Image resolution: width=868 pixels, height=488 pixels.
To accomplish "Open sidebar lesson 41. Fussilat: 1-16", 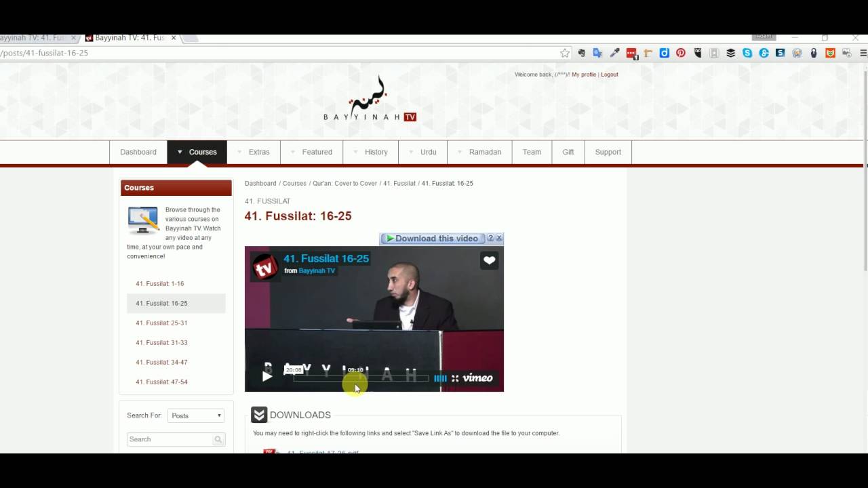I will click(x=159, y=284).
